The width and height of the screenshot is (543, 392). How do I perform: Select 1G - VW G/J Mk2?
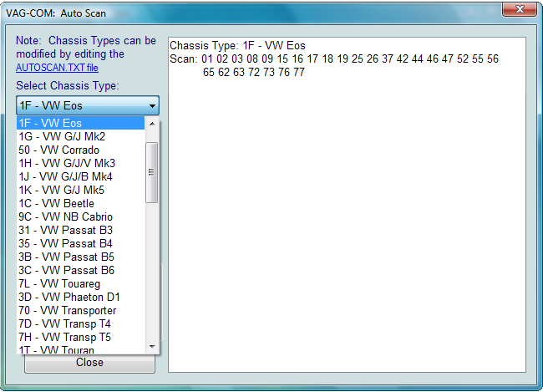80,136
